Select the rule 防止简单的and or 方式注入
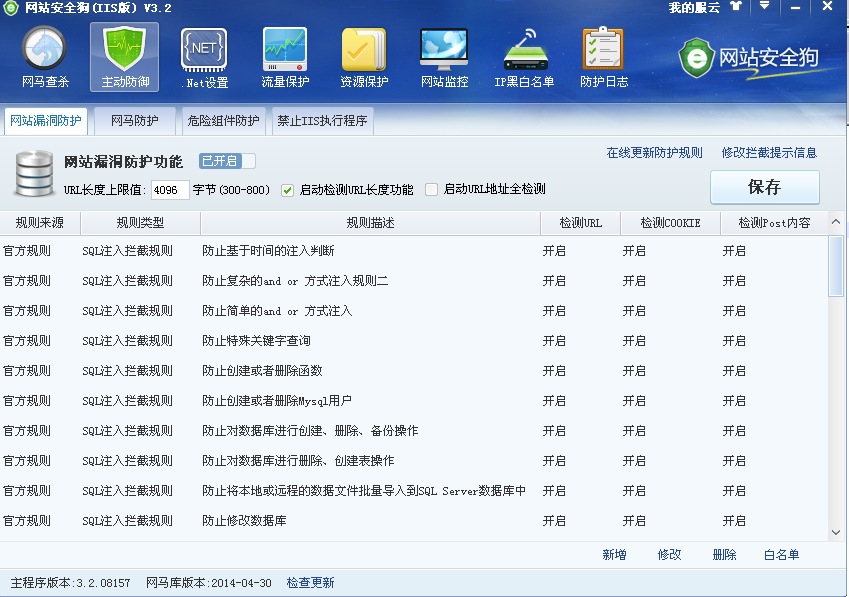This screenshot has height=597, width=849. pyautogui.click(x=414, y=311)
